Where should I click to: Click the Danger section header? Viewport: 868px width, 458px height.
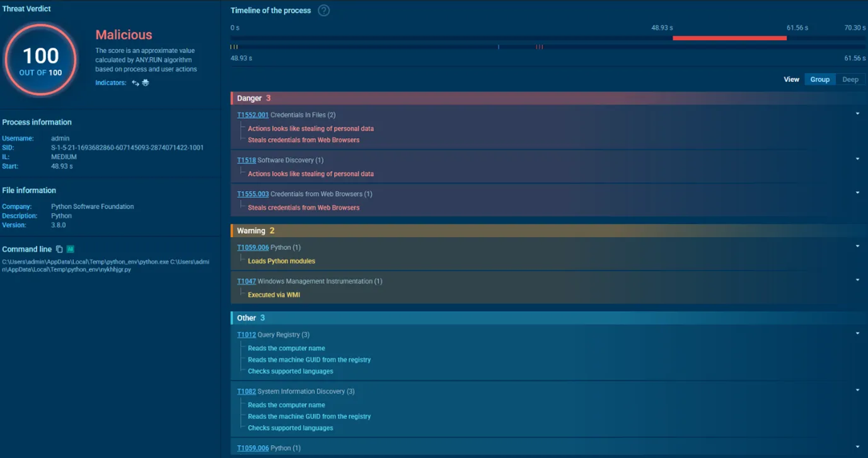click(x=250, y=98)
